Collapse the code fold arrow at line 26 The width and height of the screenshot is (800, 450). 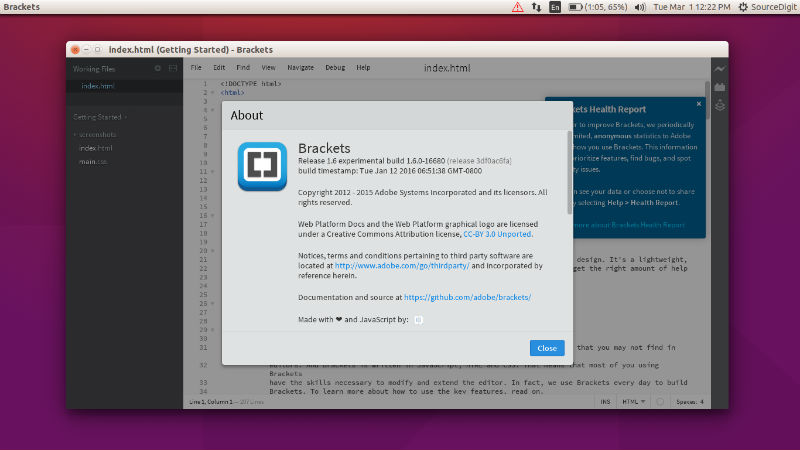[x=213, y=304]
